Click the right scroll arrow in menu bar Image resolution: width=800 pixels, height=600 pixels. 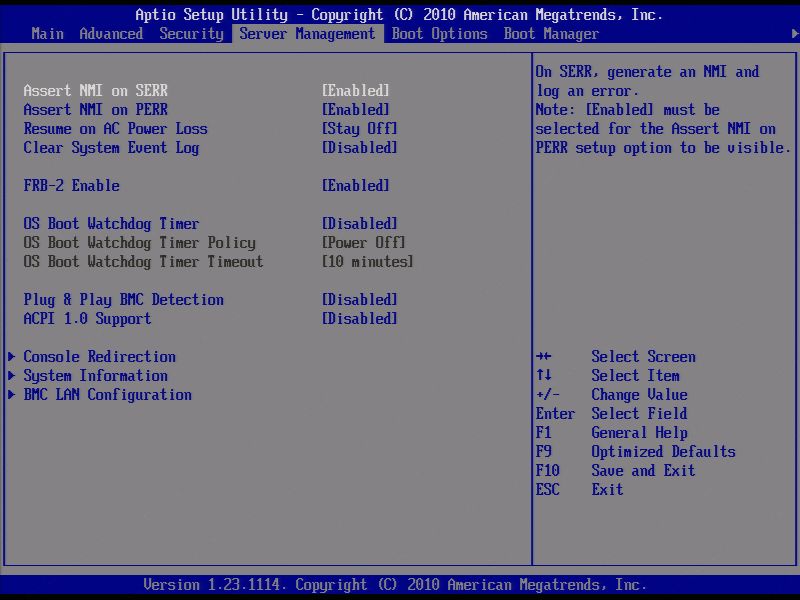(793, 33)
